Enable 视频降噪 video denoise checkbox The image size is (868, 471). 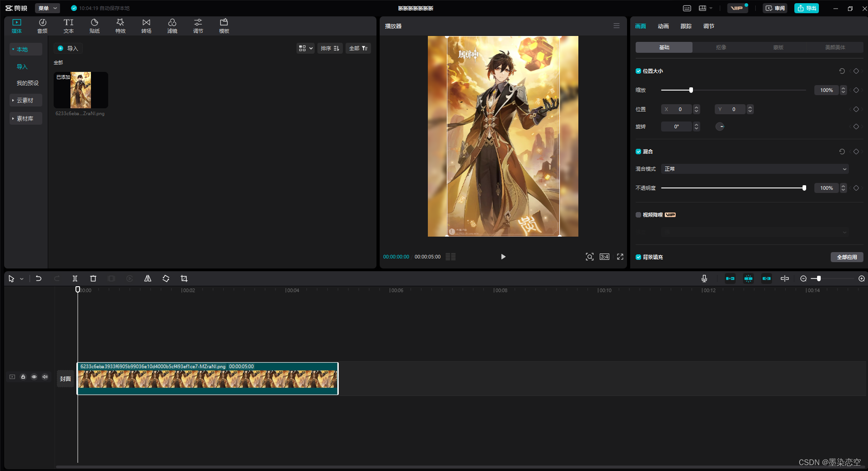(638, 215)
